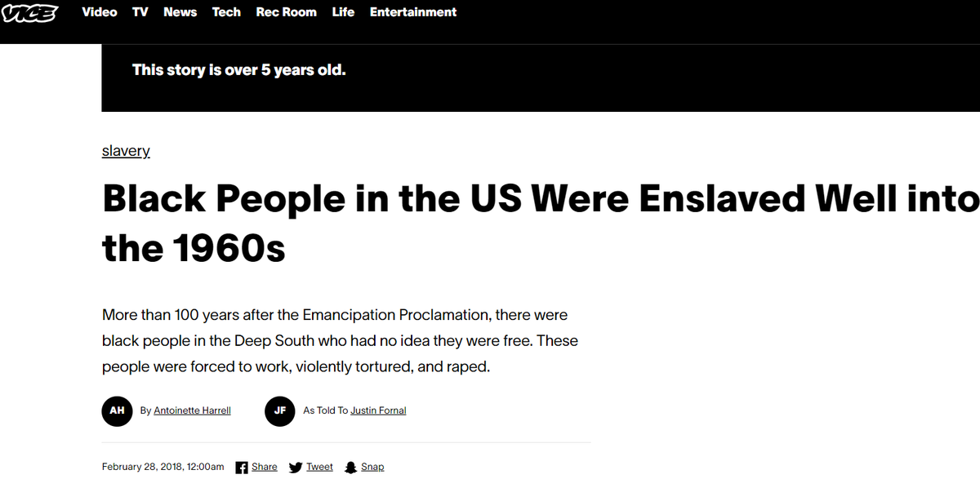The image size is (980, 479).
Task: Open the Life section
Action: [343, 12]
